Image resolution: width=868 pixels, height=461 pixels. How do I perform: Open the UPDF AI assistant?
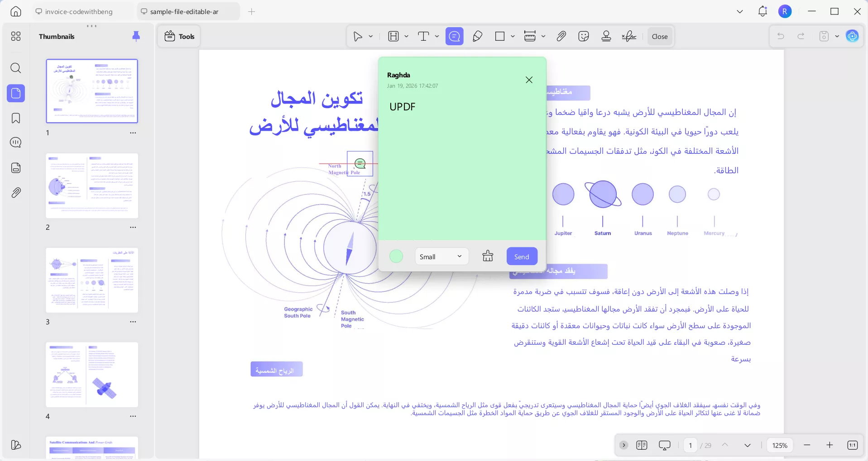(x=852, y=36)
